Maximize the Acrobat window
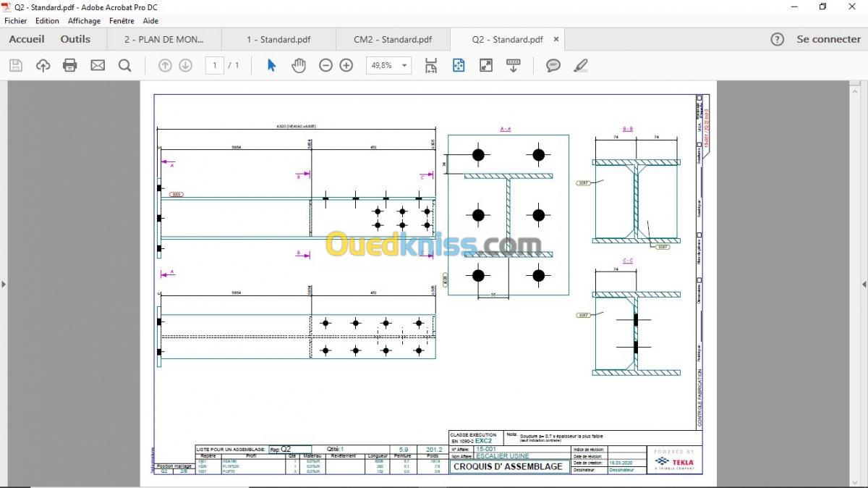 (822, 7)
